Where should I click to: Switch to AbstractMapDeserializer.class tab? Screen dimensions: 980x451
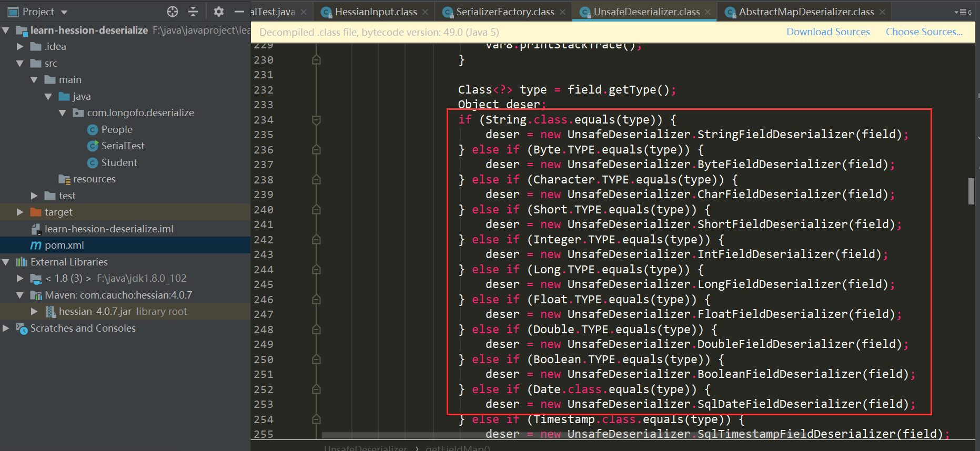[x=805, y=12]
